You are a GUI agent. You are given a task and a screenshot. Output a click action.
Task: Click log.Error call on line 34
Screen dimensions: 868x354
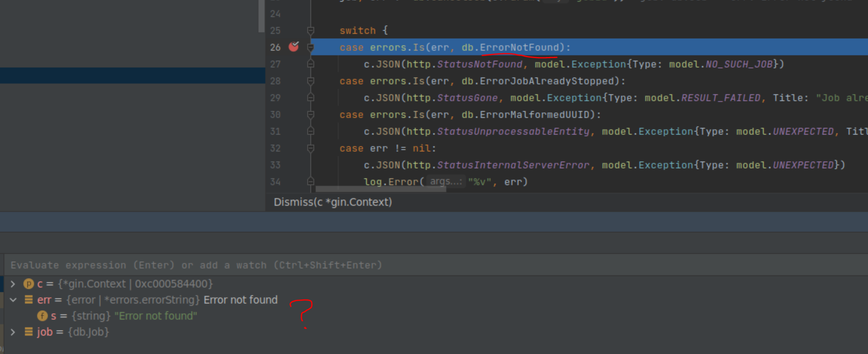click(391, 182)
